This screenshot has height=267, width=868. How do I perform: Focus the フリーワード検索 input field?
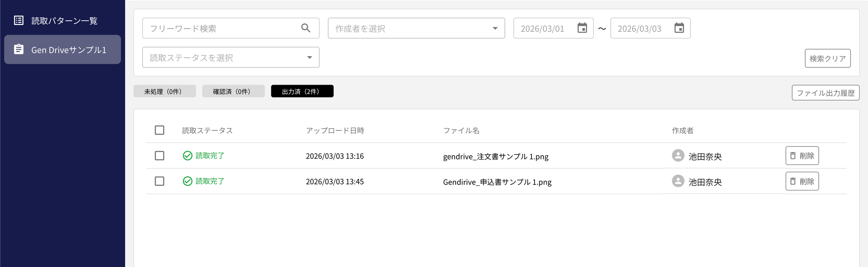pyautogui.click(x=220, y=28)
